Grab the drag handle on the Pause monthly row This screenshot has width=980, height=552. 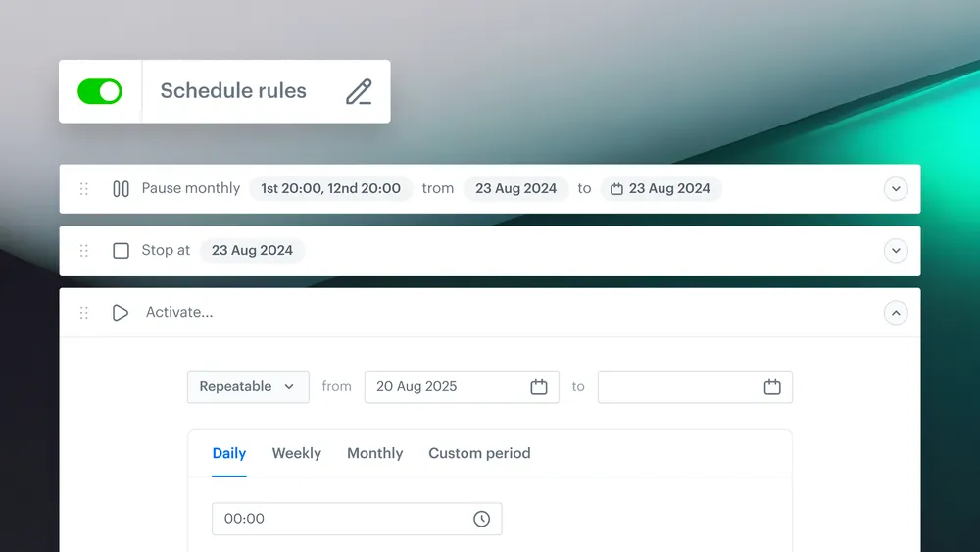coord(83,189)
